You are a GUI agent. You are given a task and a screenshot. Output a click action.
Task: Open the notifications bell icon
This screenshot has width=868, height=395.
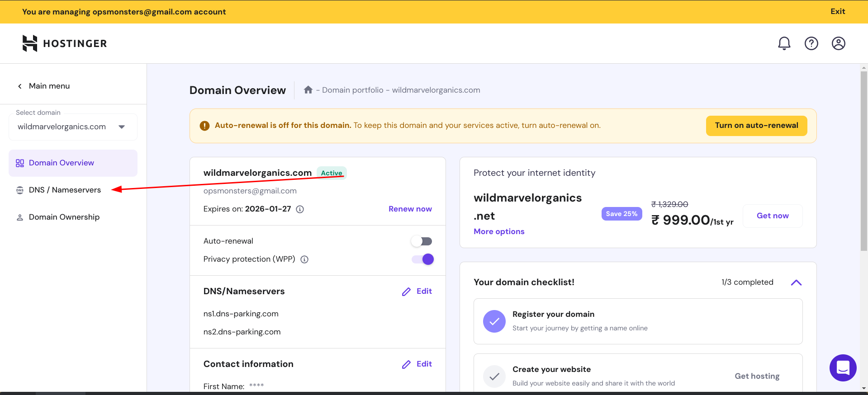pos(784,43)
